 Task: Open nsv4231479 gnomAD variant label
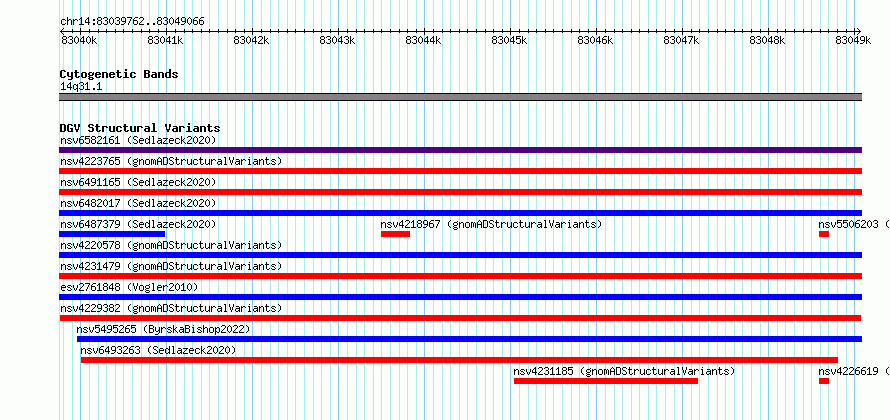171,266
